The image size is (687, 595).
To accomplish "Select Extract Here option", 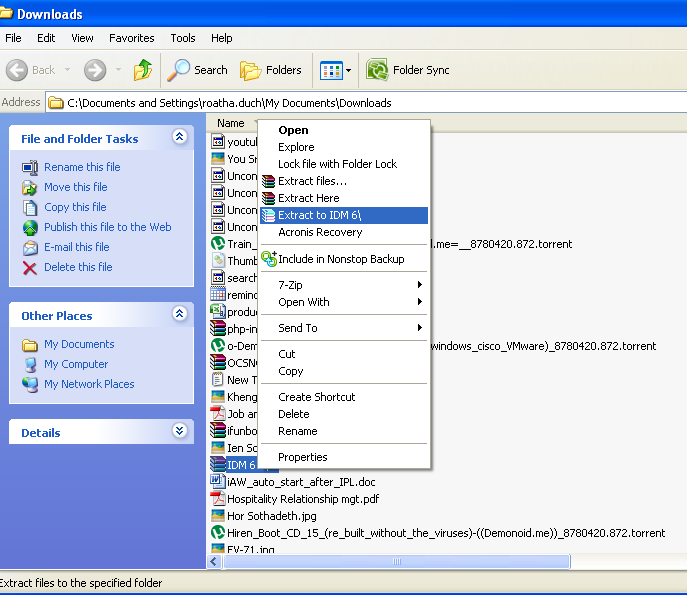I will pyautogui.click(x=344, y=198).
